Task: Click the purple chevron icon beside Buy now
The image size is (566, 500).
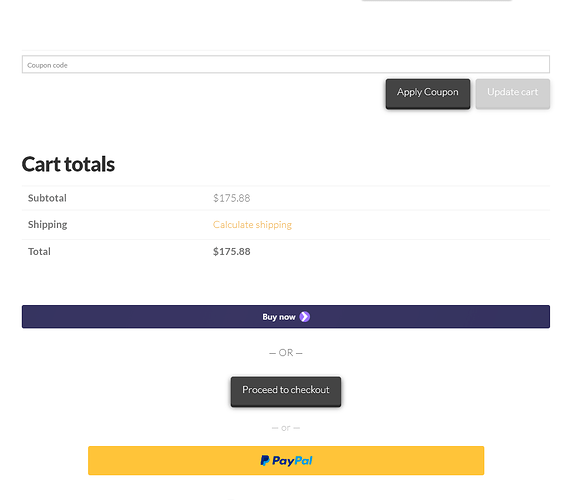Action: (x=305, y=317)
